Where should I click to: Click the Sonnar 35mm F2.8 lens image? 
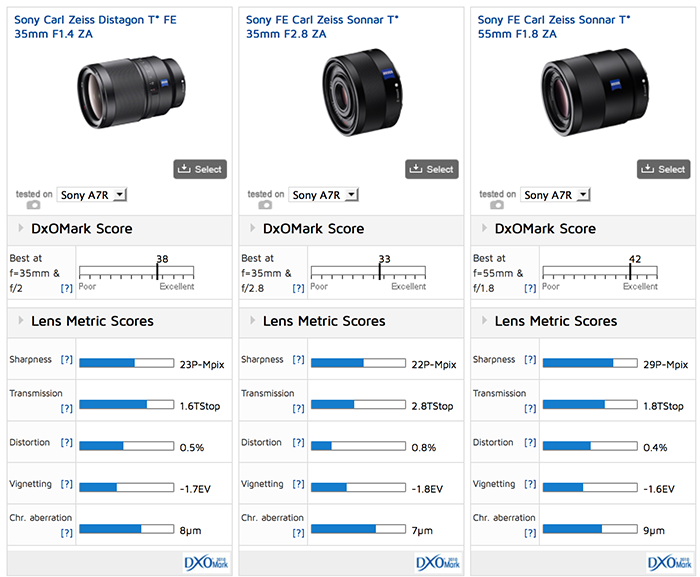pos(362,92)
